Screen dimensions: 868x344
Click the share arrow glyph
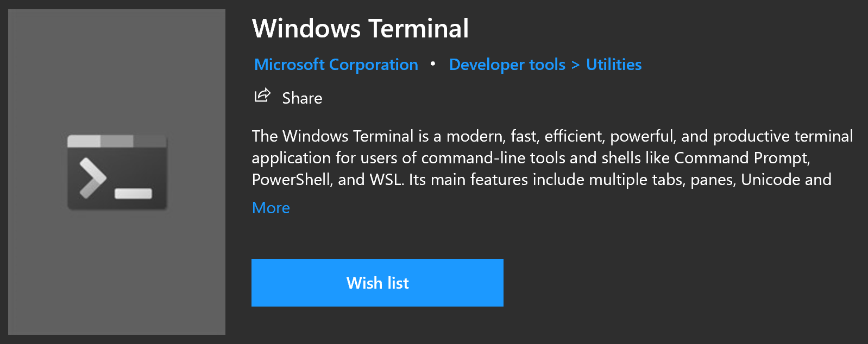point(262,95)
